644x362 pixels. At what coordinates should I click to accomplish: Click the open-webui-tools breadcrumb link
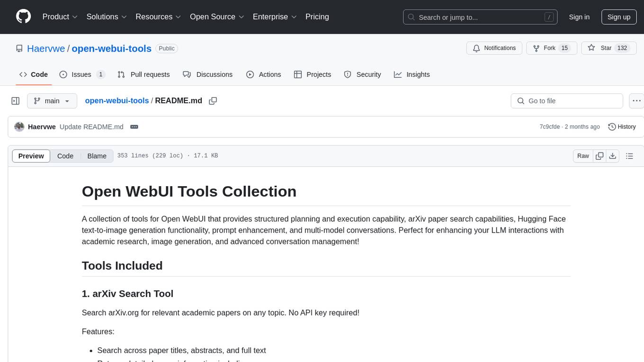[117, 100]
